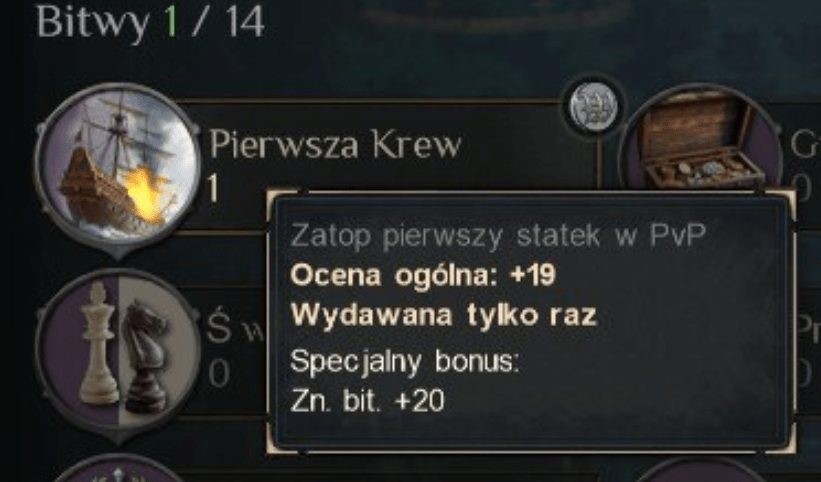Click the zero count beside chess icon
This screenshot has width=821, height=482.
pos(219,374)
